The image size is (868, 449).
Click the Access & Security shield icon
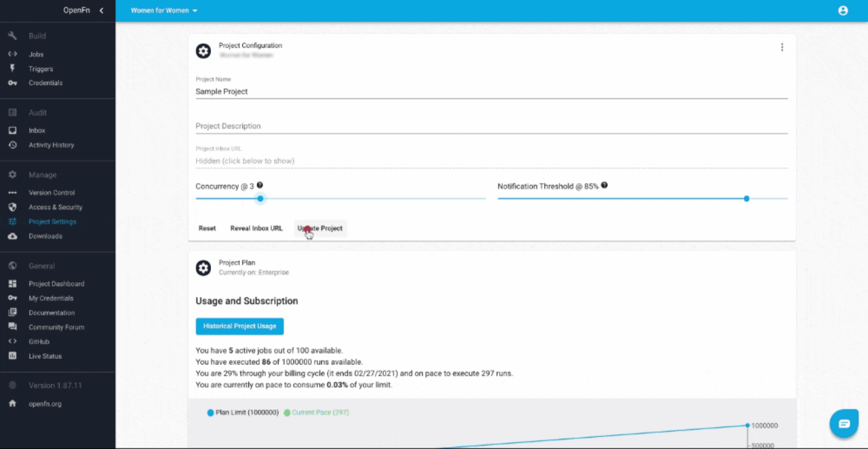[12, 207]
